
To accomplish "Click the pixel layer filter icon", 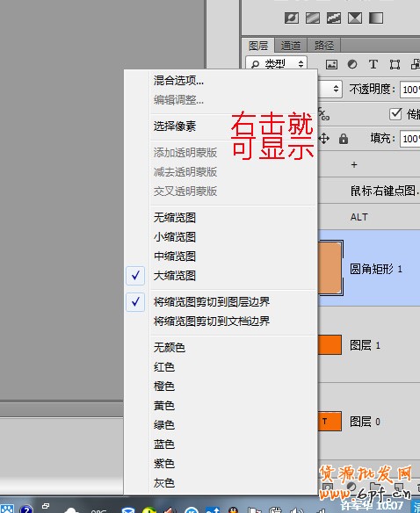I will coord(331,64).
